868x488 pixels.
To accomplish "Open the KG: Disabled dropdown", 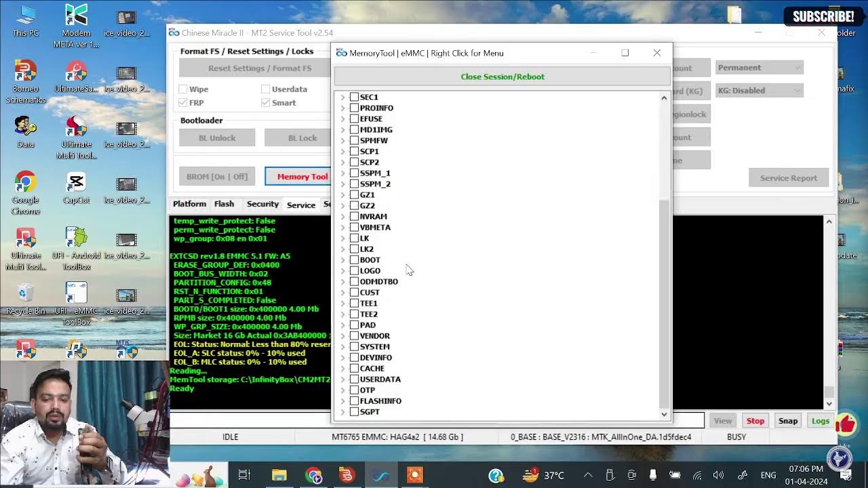I will [x=759, y=90].
